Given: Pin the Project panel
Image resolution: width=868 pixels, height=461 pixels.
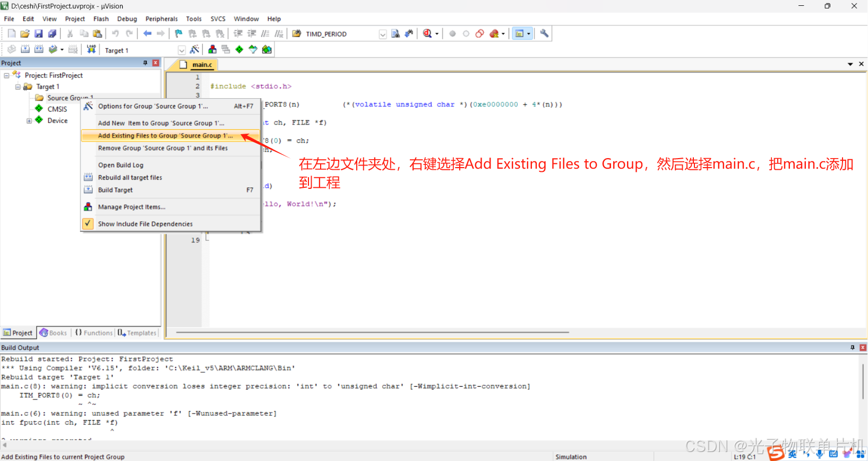Looking at the screenshot, I should click(x=145, y=63).
